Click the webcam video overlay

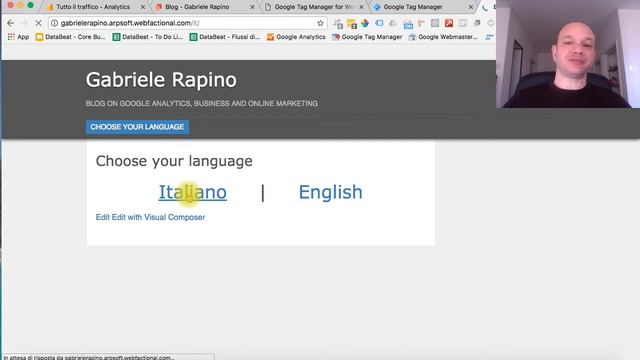[x=568, y=54]
